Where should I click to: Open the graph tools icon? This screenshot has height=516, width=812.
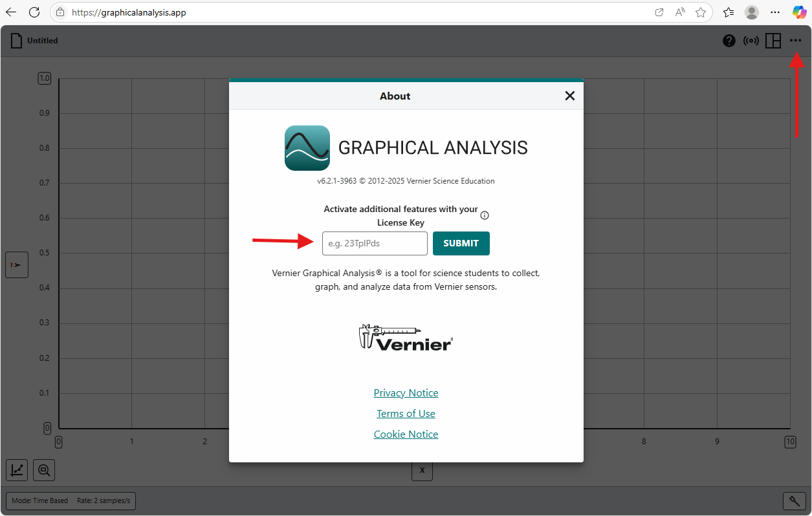coord(17,470)
